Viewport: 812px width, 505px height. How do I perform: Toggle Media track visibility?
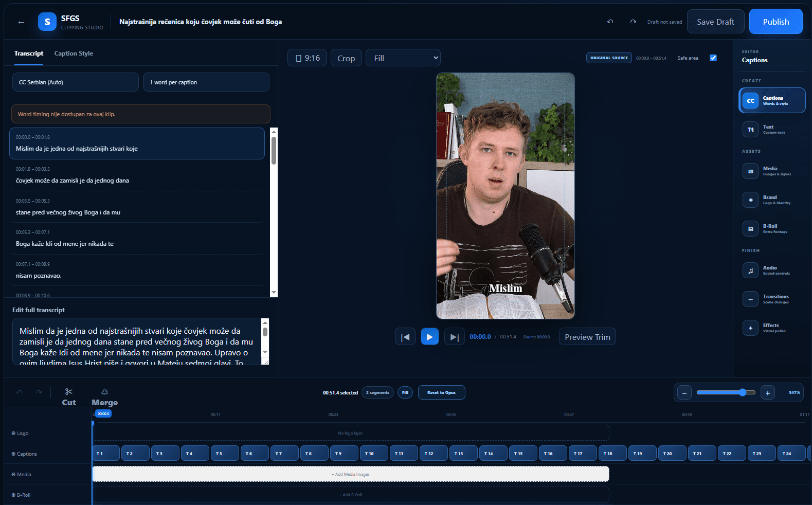click(x=13, y=474)
